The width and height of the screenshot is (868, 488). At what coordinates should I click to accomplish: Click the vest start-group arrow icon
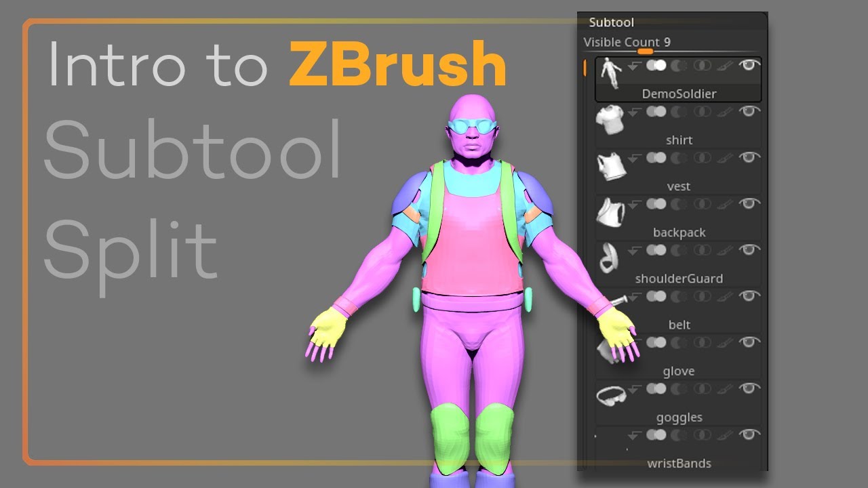point(635,159)
